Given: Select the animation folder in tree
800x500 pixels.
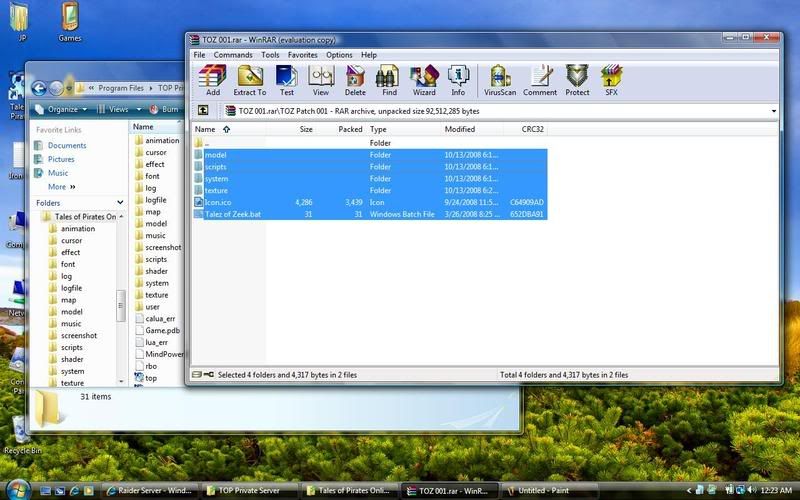Looking at the screenshot, I should pos(78,229).
